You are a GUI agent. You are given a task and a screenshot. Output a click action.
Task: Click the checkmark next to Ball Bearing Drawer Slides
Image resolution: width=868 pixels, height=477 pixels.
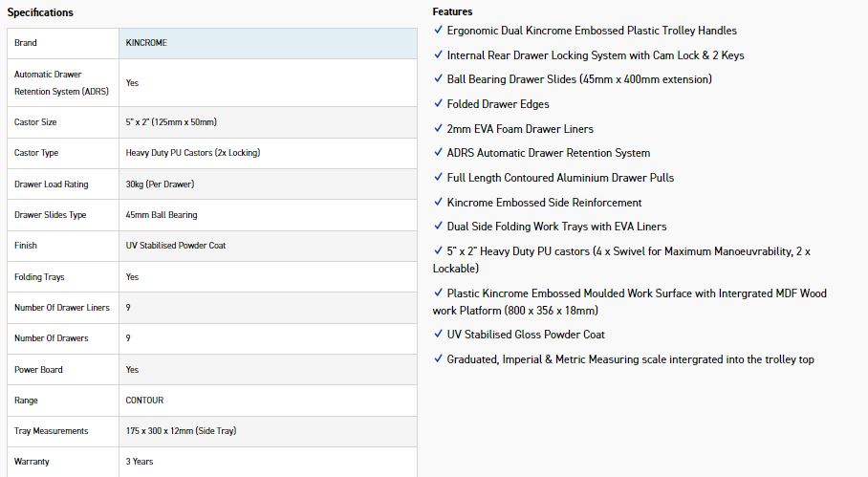coord(438,78)
